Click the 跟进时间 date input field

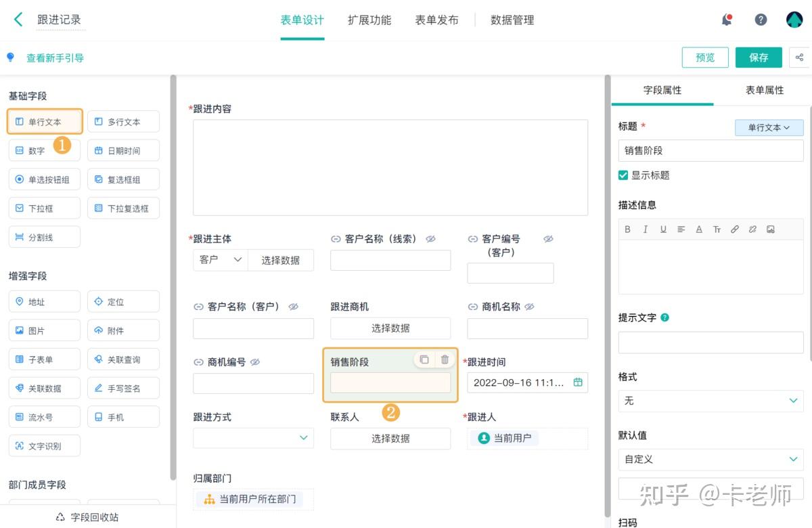[528, 382]
